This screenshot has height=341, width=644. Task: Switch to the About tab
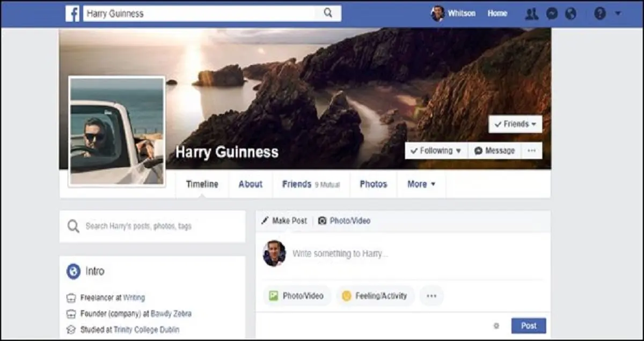250,184
